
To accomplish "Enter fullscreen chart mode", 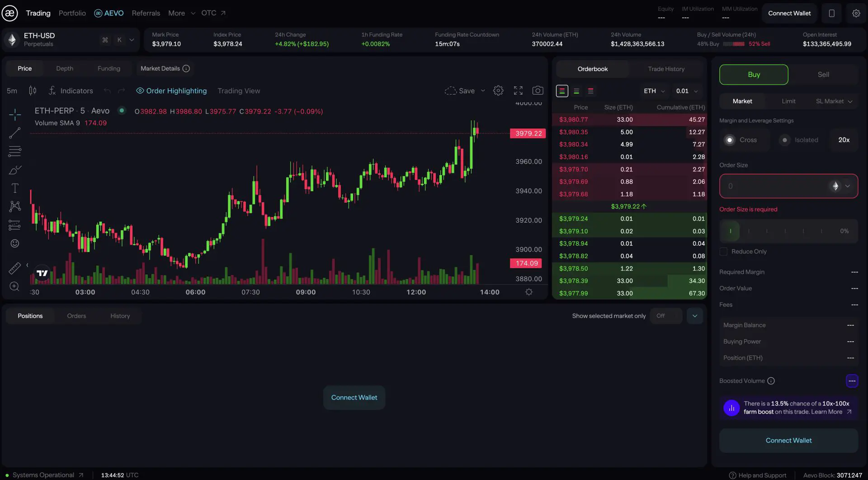I will [x=518, y=90].
